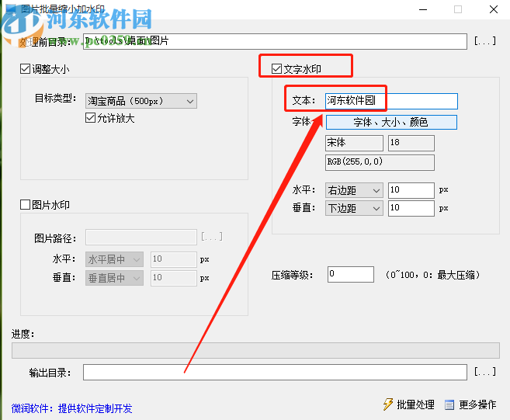Image resolution: width=510 pixels, height=420 pixels.
Task: Browse for the source directory with [...]
Action: pyautogui.click(x=485, y=41)
